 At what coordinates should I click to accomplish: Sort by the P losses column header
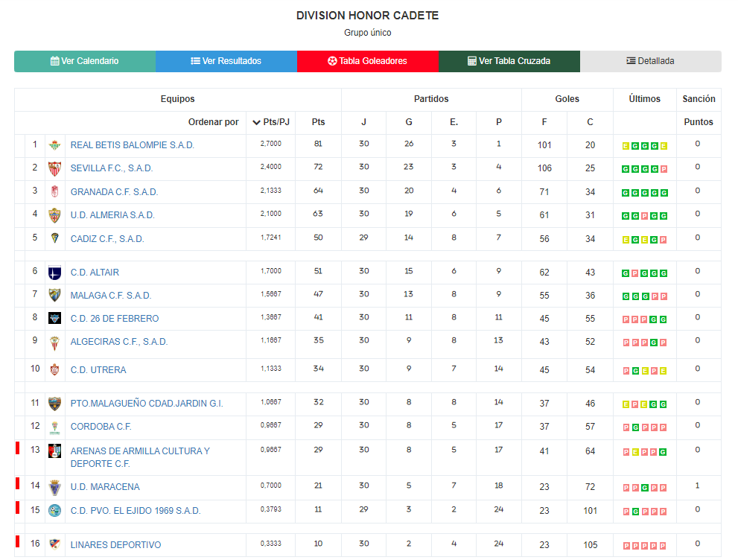point(499,122)
